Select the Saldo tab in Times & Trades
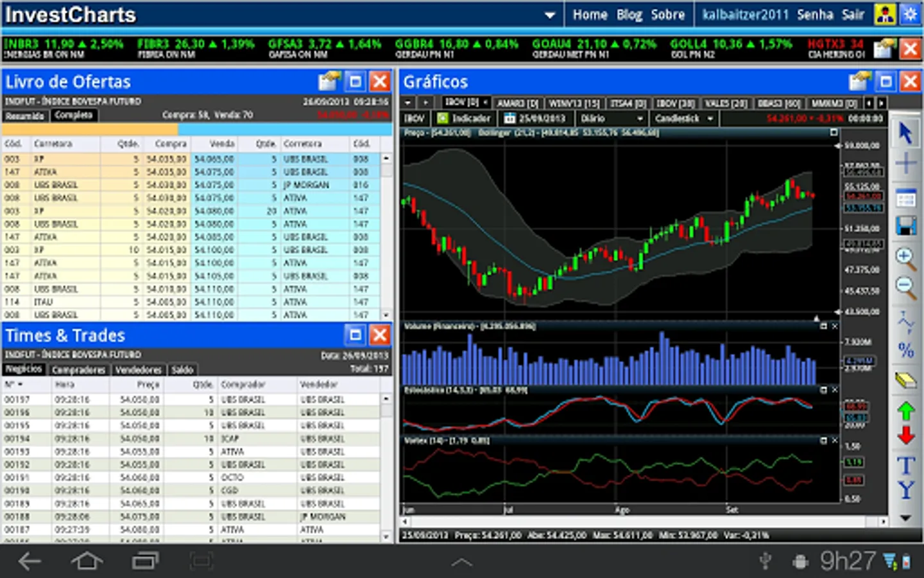The width and height of the screenshot is (924, 578). click(x=182, y=369)
